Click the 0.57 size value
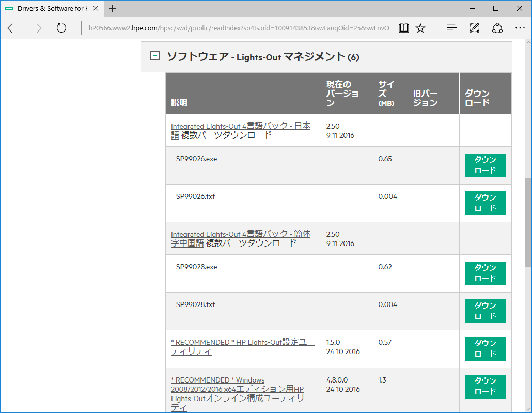This screenshot has height=413, width=532. tap(385, 342)
